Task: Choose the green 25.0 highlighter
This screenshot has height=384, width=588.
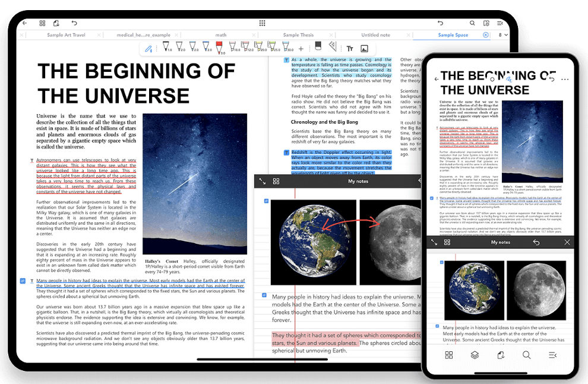Action: pos(273,47)
